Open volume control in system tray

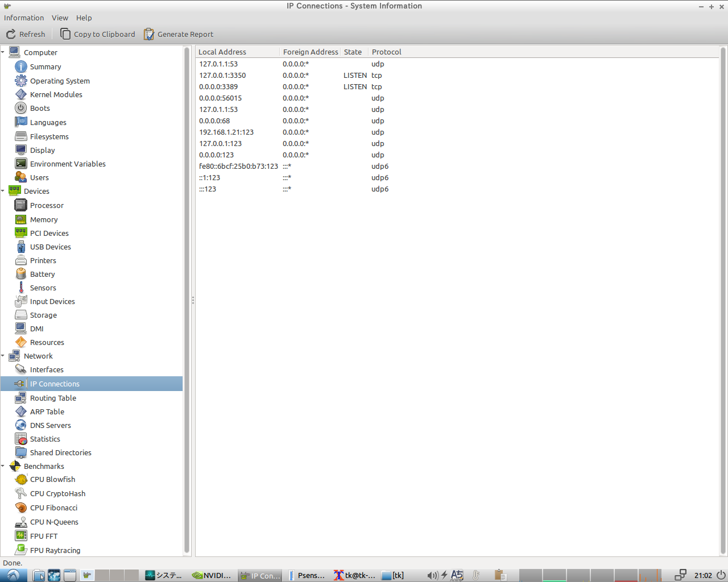pos(432,575)
